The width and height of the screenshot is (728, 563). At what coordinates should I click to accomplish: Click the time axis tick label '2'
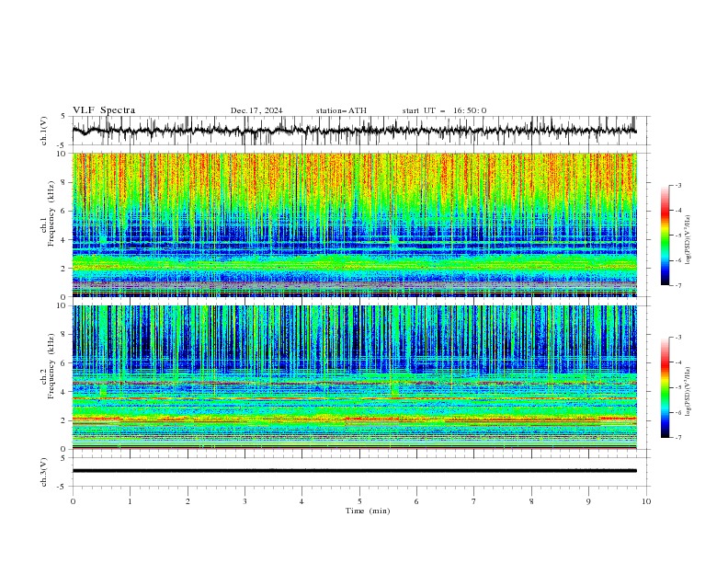click(188, 501)
